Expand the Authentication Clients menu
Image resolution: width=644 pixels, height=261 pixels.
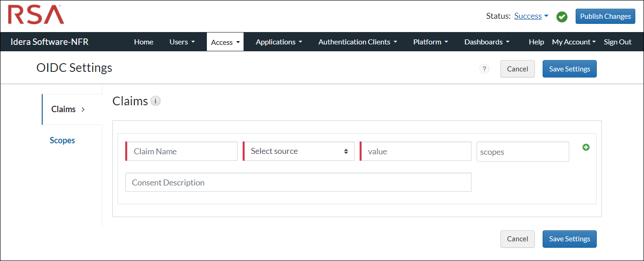(x=358, y=42)
